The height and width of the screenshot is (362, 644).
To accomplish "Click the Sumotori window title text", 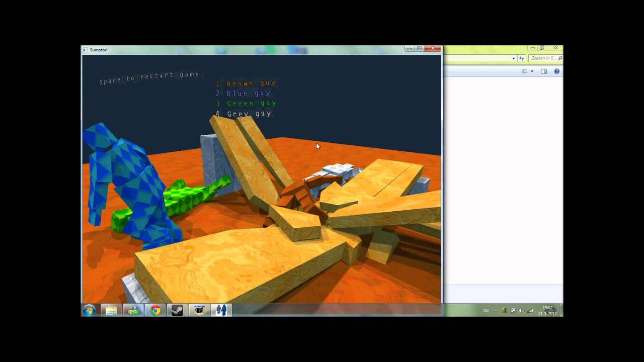I will (x=99, y=50).
